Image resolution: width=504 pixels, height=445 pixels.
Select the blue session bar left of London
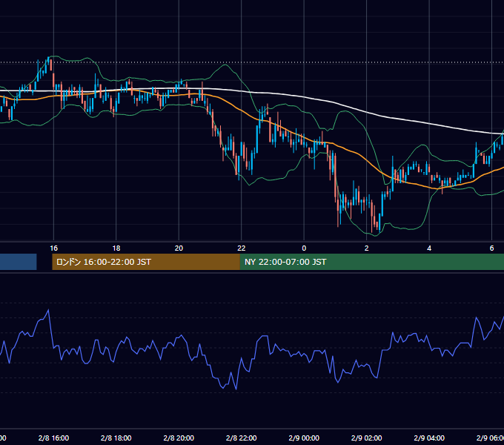click(19, 262)
